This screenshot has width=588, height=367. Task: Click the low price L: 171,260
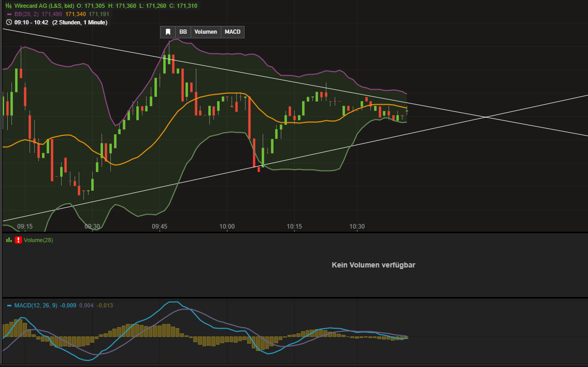click(152, 6)
